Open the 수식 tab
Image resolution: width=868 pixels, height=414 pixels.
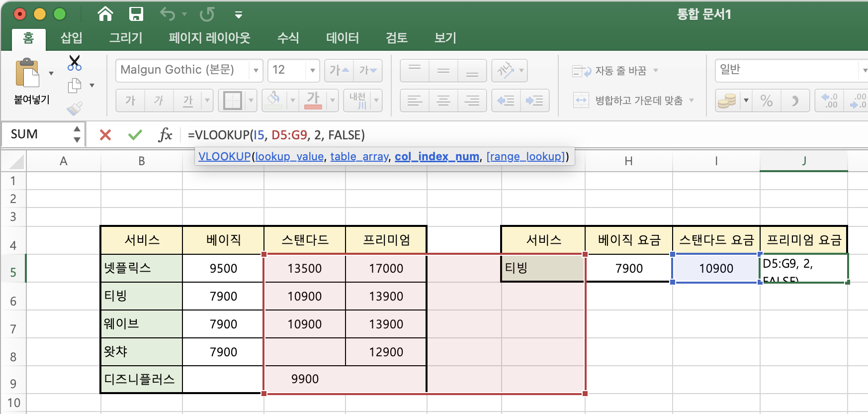pyautogui.click(x=288, y=38)
